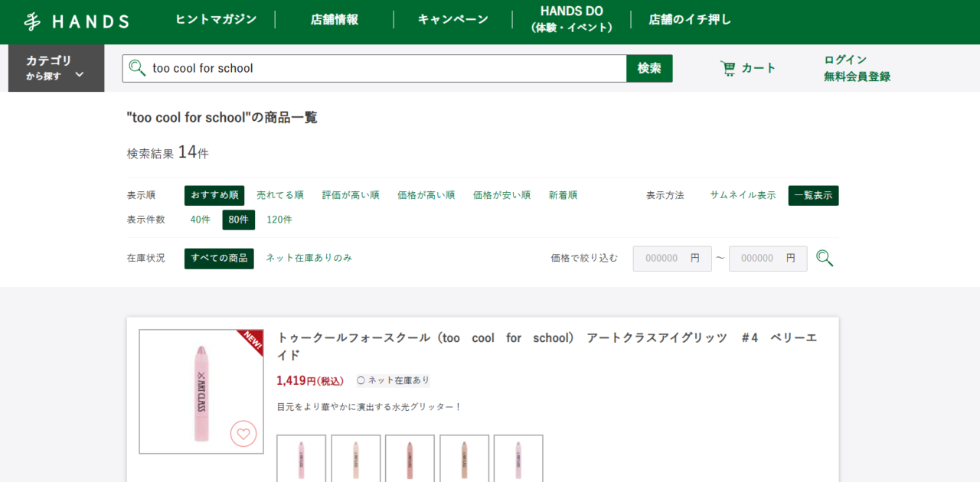Open the shopping cart icon
This screenshot has height=482, width=980.
click(727, 68)
